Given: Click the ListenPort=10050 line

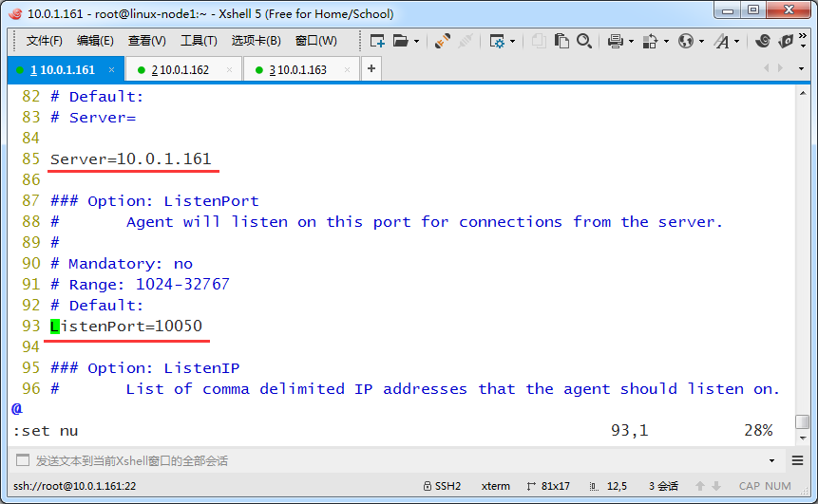Looking at the screenshot, I should coord(126,327).
